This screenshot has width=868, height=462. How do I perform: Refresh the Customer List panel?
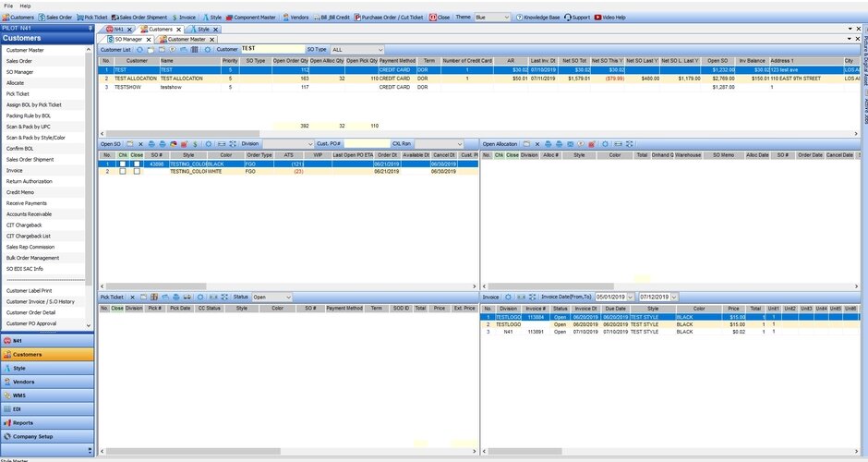click(x=139, y=50)
